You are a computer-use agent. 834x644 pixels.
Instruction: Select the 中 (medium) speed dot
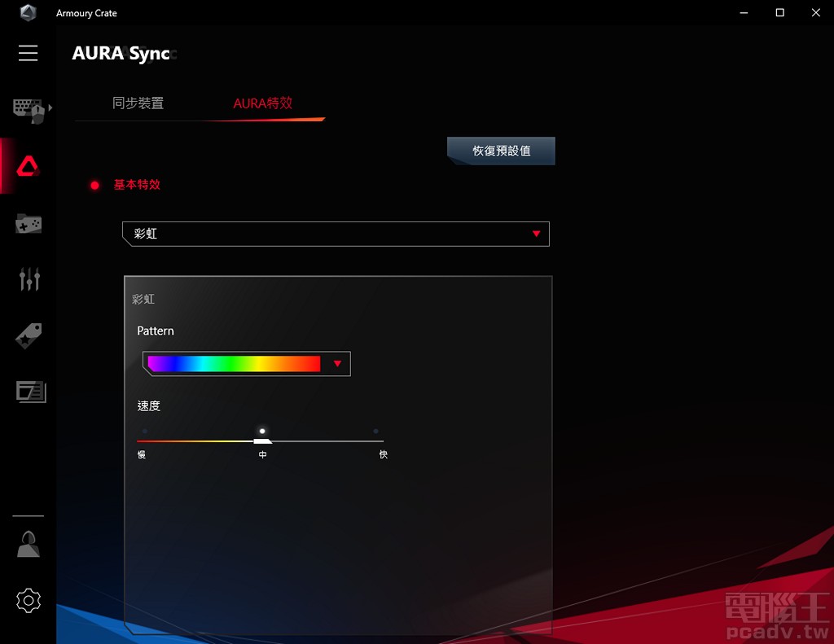262,431
